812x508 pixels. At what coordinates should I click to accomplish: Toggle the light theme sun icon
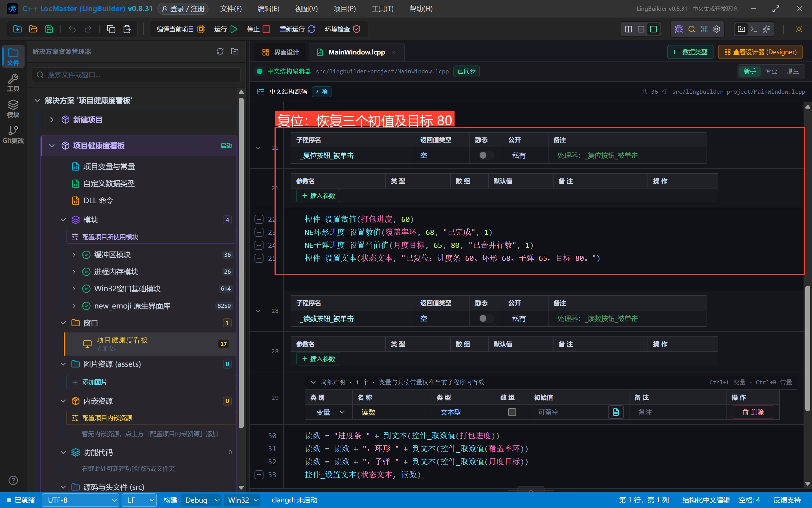point(799,29)
